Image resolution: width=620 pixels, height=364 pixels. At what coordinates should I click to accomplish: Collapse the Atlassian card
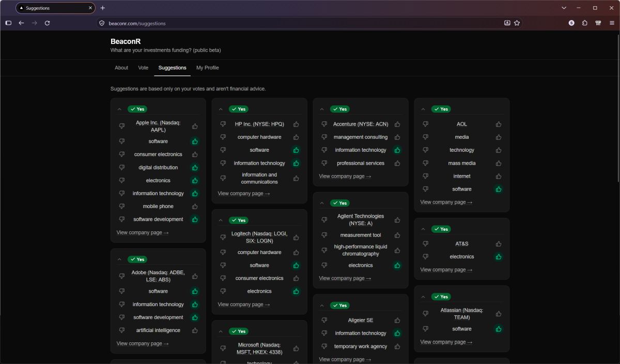coord(423,297)
